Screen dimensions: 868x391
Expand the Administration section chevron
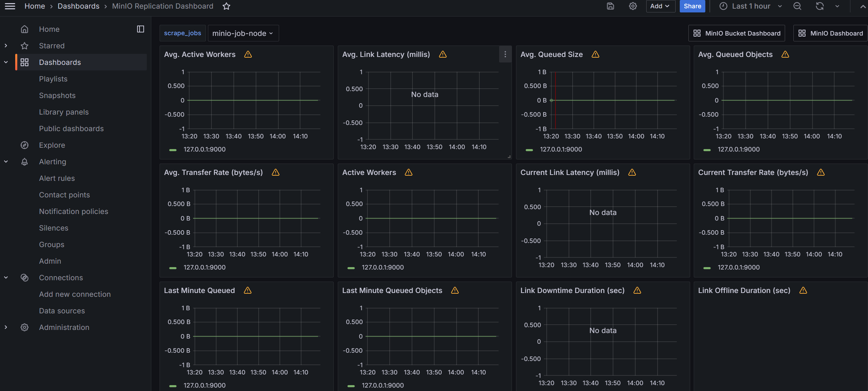click(6, 327)
